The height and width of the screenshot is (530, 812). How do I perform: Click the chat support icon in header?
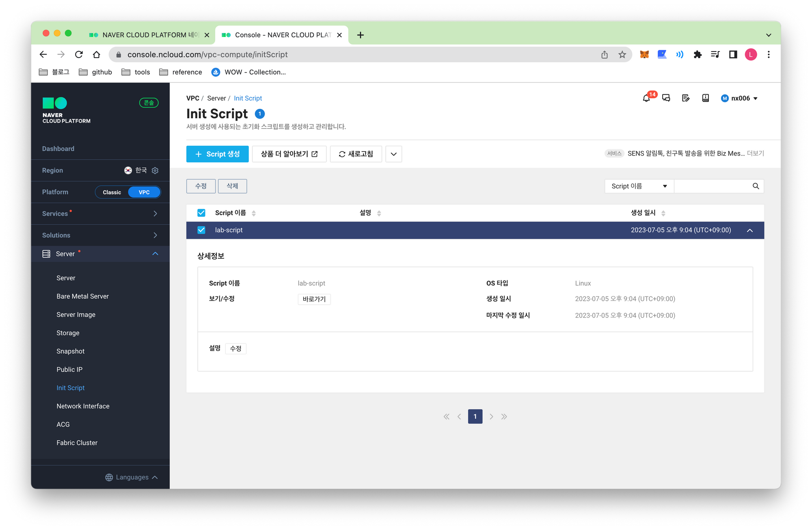pos(666,98)
